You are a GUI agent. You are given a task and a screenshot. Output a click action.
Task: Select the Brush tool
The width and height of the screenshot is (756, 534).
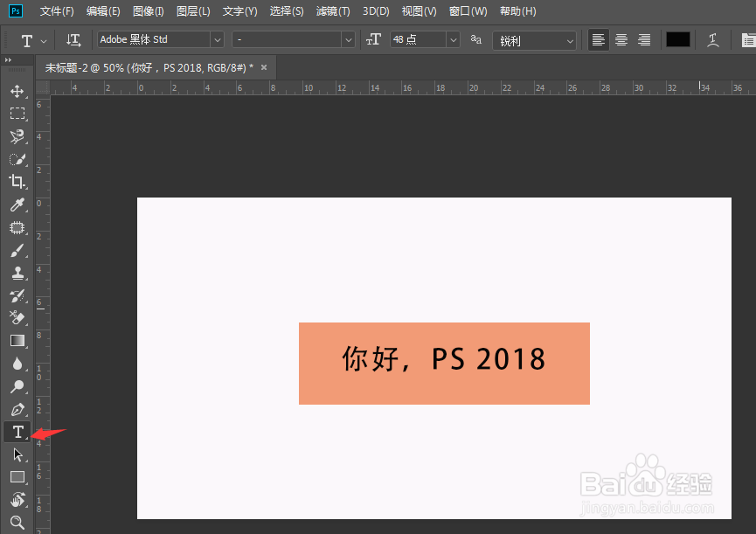[17, 250]
